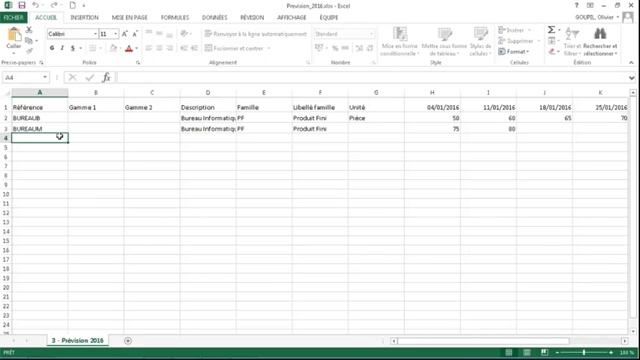This screenshot has height=360, width=640.
Task: Click the Cut scissors icon
Action: [29, 30]
